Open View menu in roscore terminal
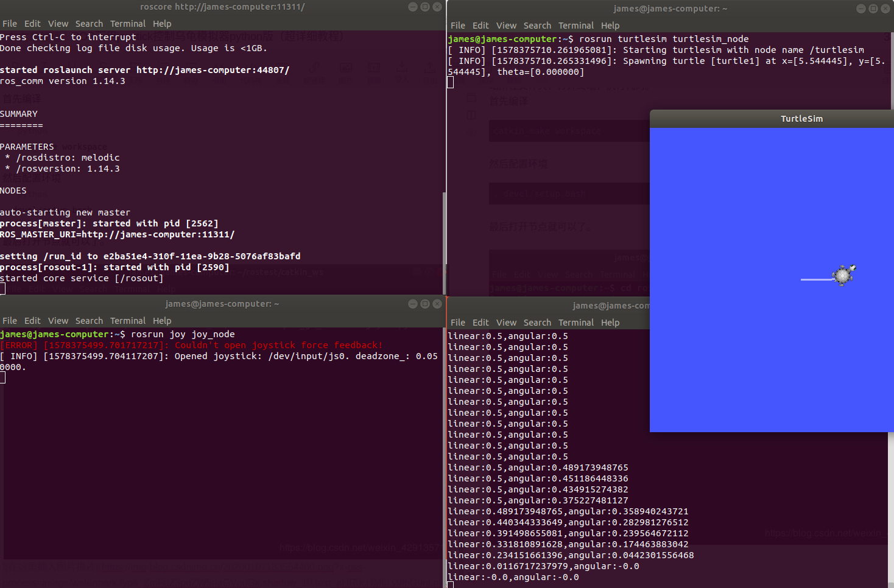The height and width of the screenshot is (588, 894). coord(58,24)
